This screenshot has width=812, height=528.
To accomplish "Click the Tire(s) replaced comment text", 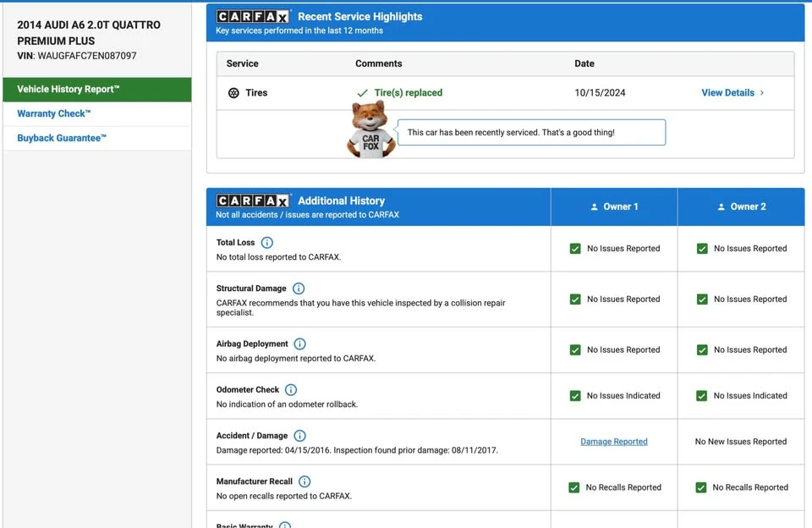I will point(408,93).
